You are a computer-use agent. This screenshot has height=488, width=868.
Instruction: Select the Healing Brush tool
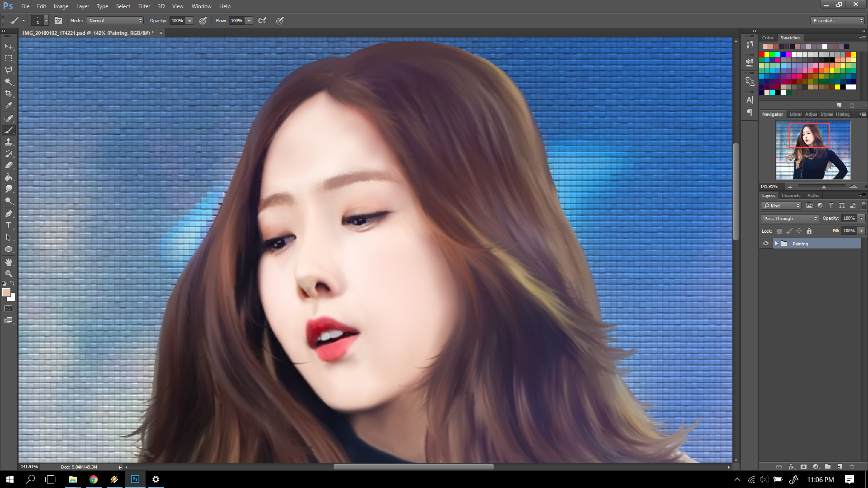pos(9,118)
